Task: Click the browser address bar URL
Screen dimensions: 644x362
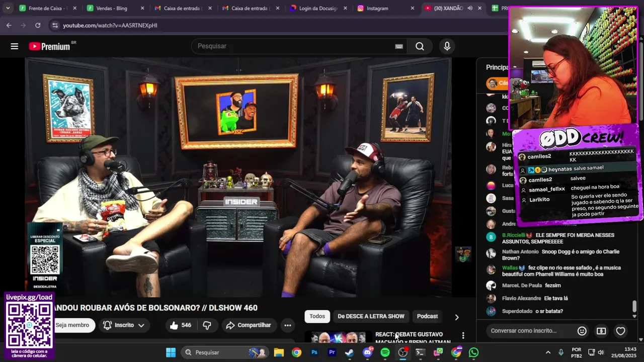Action: 110,25
